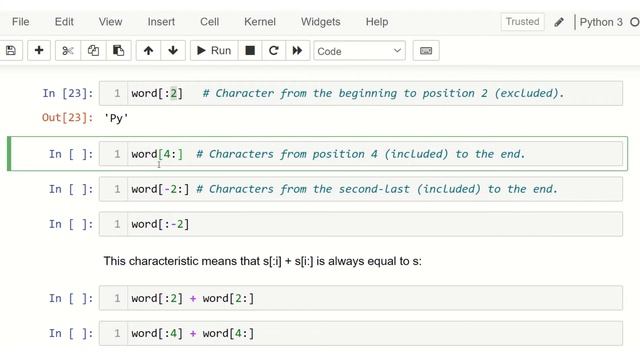Click the In [ ]: prompt of word[:-2] cell
The image size is (640, 360).
[x=71, y=224]
